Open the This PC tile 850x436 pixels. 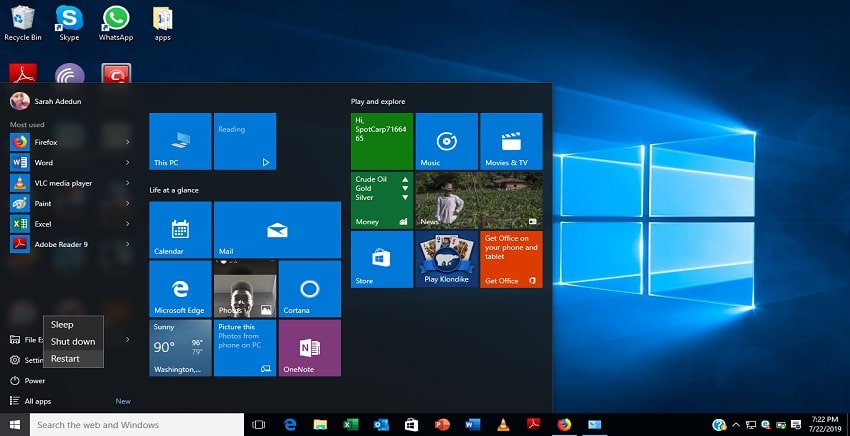pyautogui.click(x=180, y=141)
